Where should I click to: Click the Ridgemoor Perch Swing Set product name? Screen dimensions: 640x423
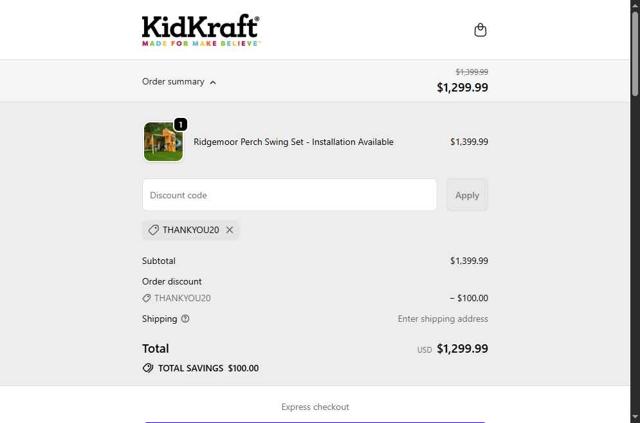pyautogui.click(x=293, y=142)
